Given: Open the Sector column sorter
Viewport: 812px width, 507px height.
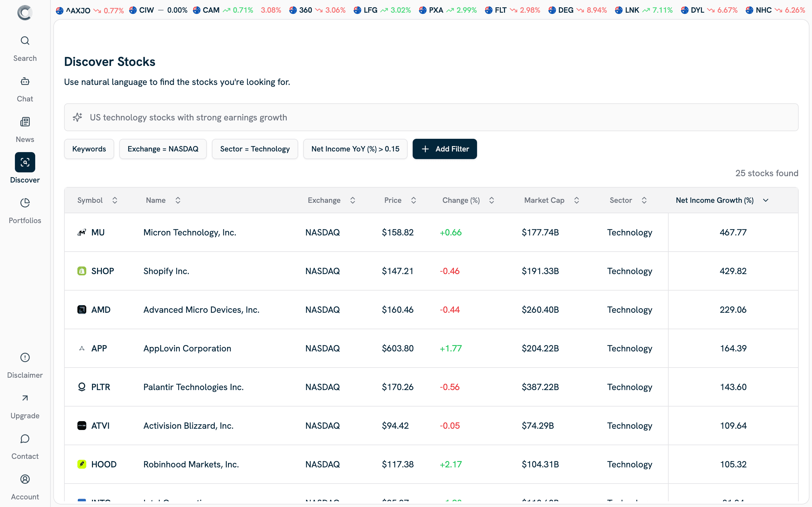Looking at the screenshot, I should tap(644, 200).
